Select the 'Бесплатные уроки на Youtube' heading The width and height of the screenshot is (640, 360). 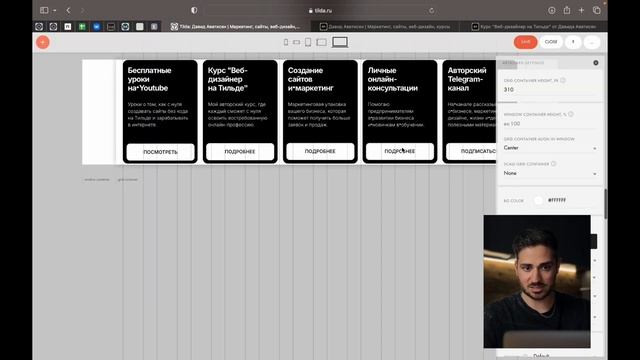149,79
